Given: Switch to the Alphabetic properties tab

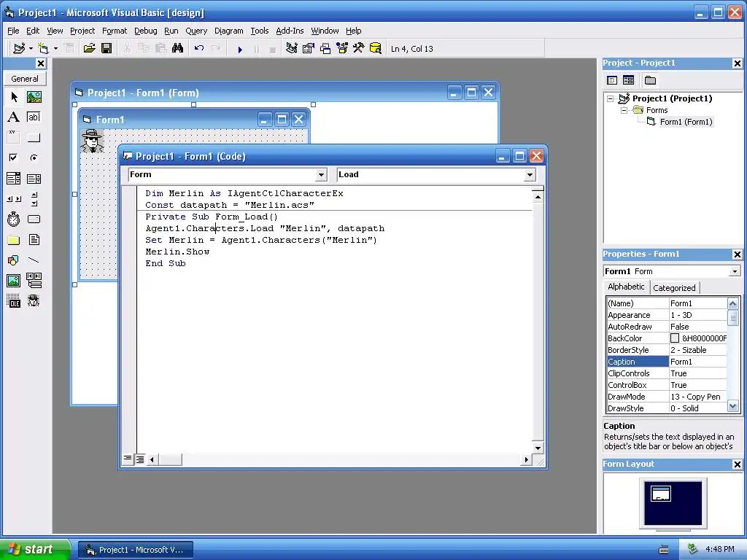Looking at the screenshot, I should coord(626,287).
